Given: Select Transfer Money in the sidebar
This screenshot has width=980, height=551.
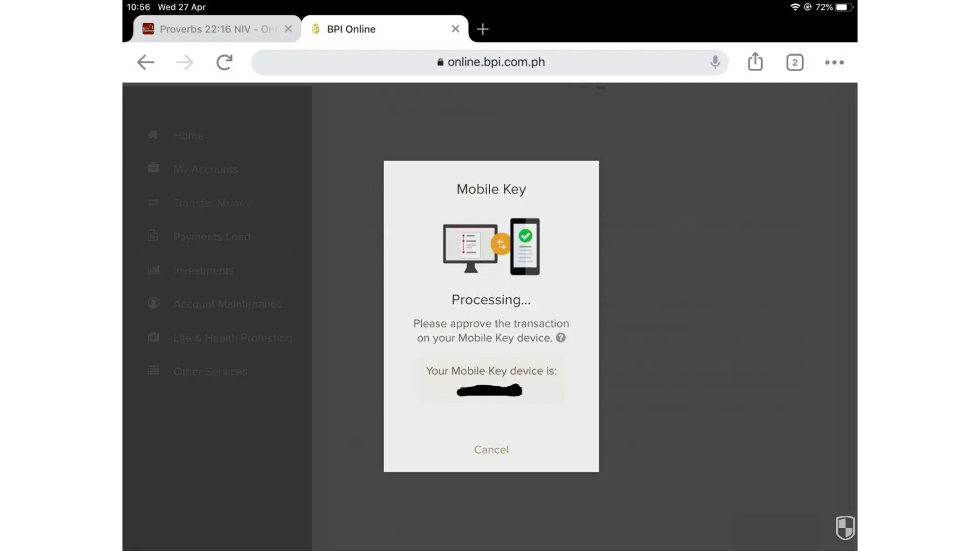Looking at the screenshot, I should pyautogui.click(x=212, y=203).
